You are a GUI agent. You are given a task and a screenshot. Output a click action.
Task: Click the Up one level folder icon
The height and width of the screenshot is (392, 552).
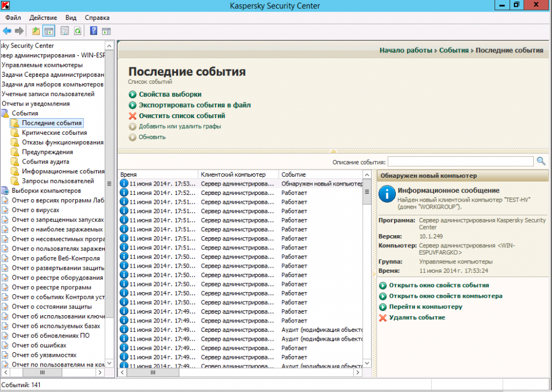tap(36, 31)
